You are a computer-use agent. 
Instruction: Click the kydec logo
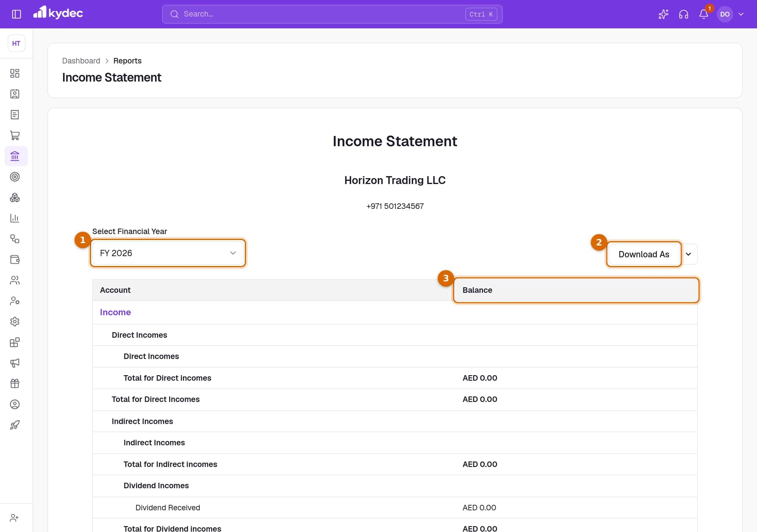tap(58, 13)
